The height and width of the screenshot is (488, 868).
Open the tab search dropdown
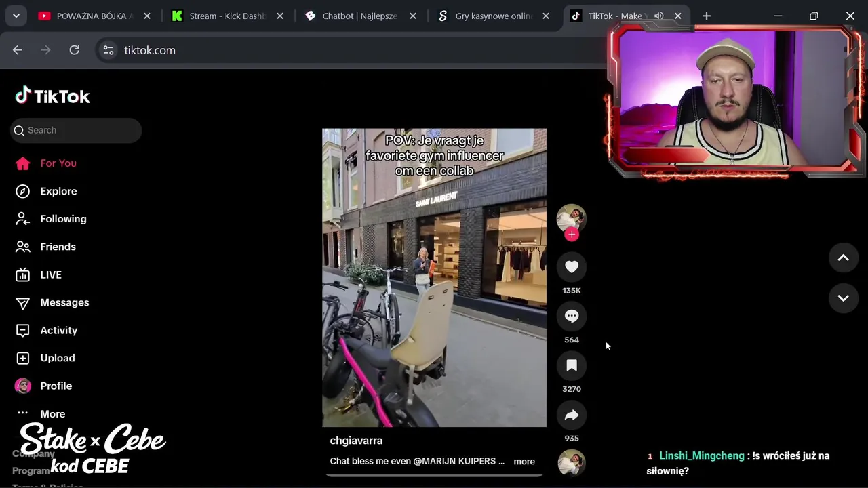click(x=16, y=16)
